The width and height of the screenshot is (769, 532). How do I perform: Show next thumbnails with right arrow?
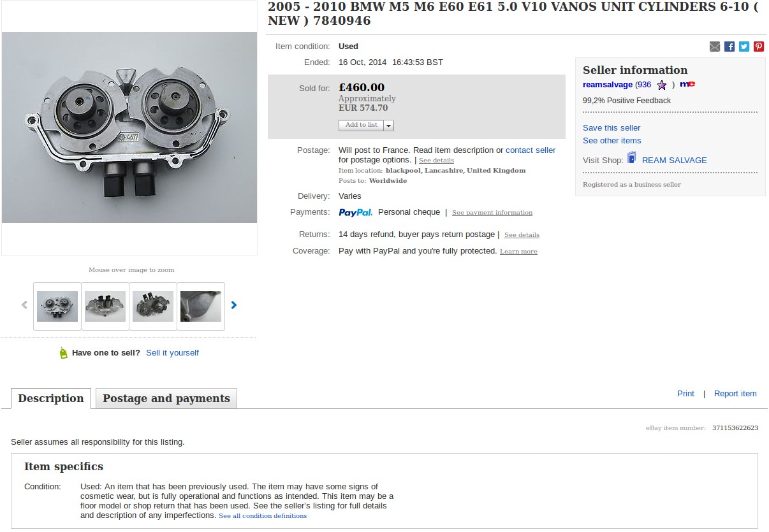point(233,305)
